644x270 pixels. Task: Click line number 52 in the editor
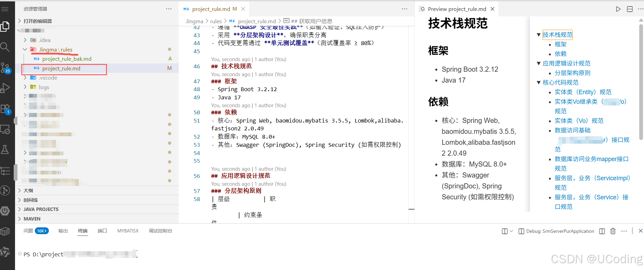tap(197, 137)
